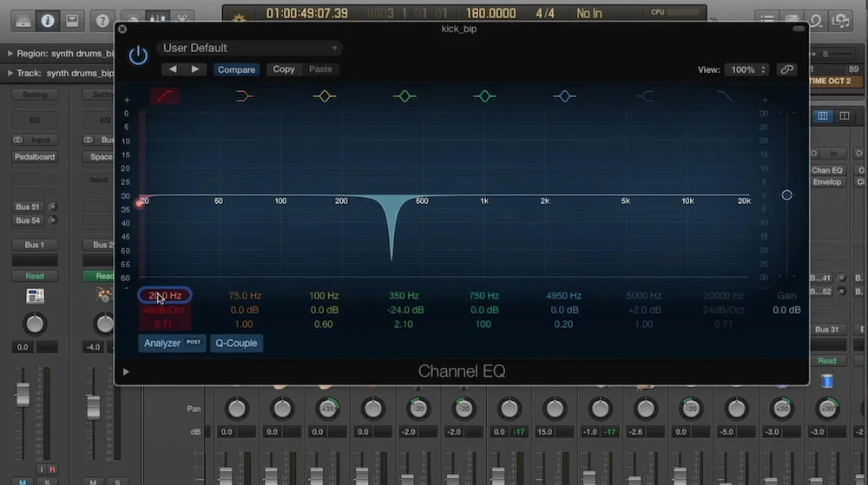
Task: Expand the Track synth drums disclosure triangle
Action: [x=10, y=73]
